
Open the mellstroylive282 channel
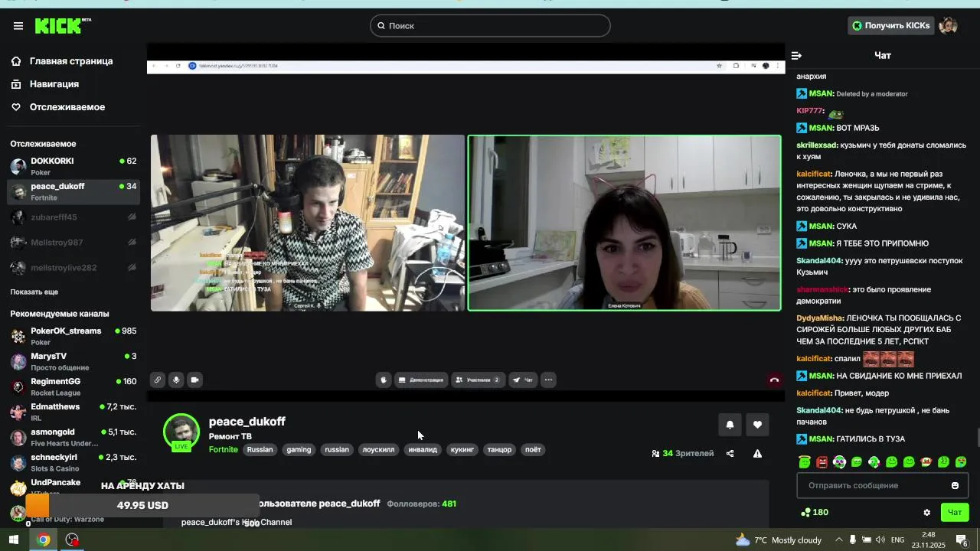click(x=73, y=268)
